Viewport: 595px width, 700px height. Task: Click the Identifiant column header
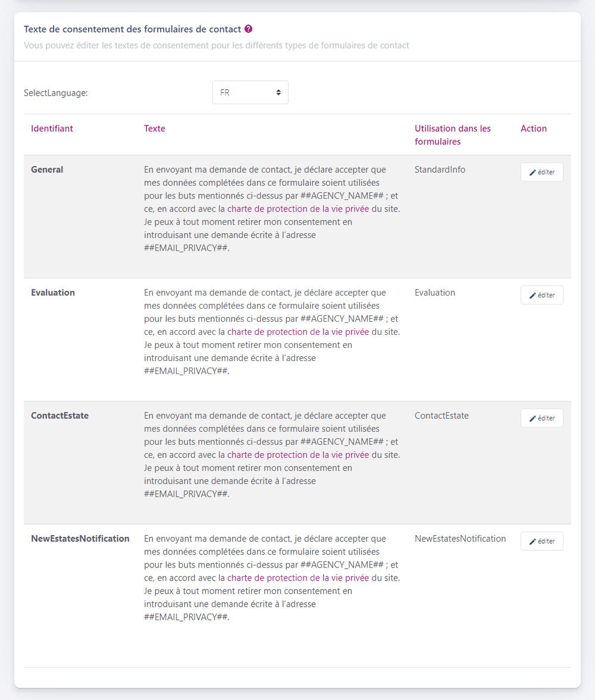[x=52, y=128]
